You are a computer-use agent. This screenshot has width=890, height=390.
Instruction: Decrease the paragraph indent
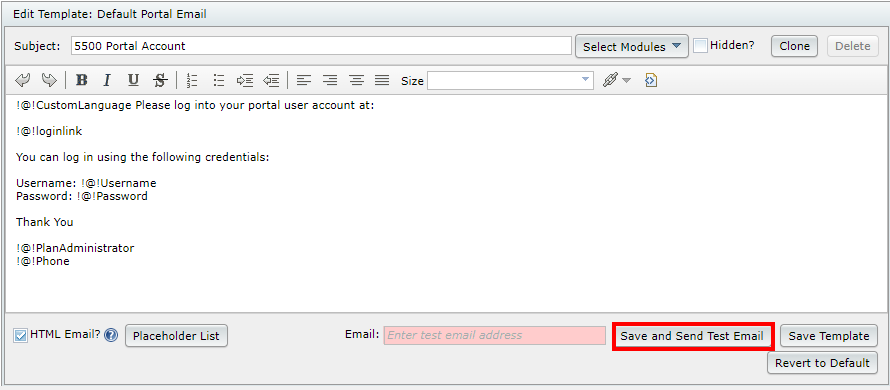(x=271, y=81)
